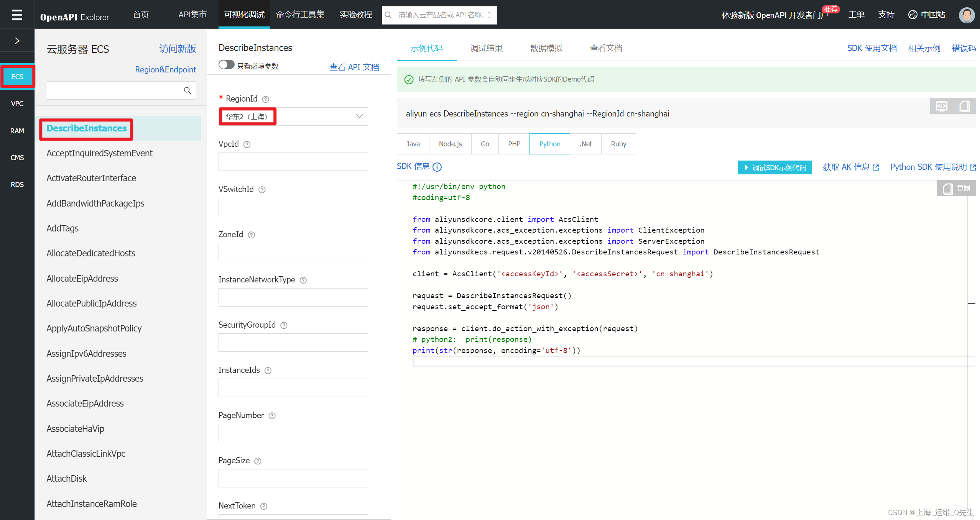
Task: Click the PageSize help question icon
Action: pyautogui.click(x=258, y=461)
